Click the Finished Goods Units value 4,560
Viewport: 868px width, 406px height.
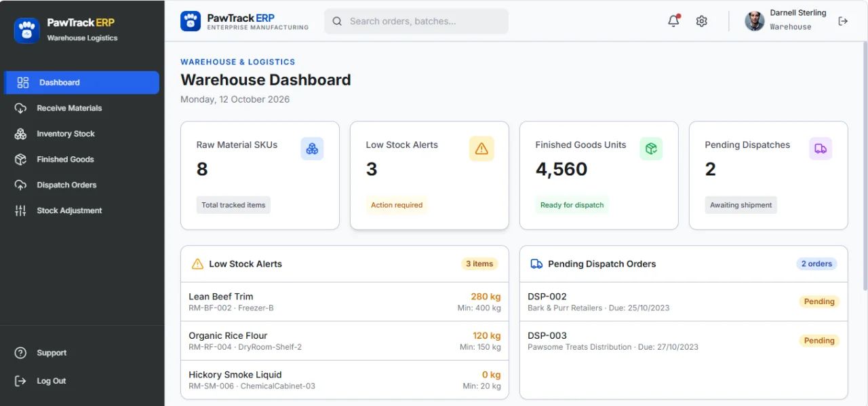point(561,169)
